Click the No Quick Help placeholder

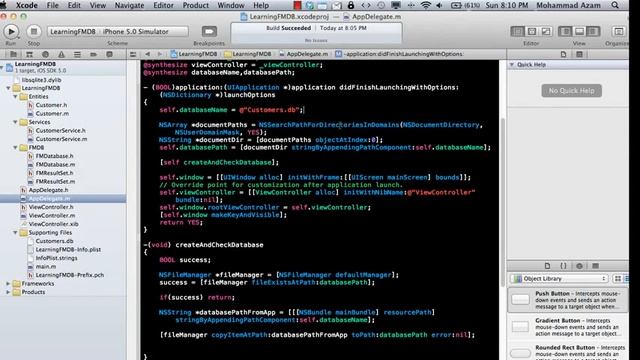pyautogui.click(x=571, y=91)
